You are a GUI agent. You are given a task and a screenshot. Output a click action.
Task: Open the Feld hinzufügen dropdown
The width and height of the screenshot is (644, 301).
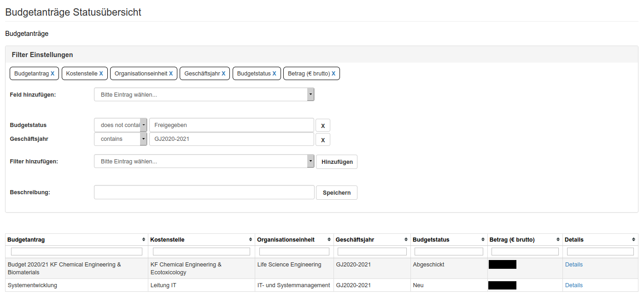(204, 95)
